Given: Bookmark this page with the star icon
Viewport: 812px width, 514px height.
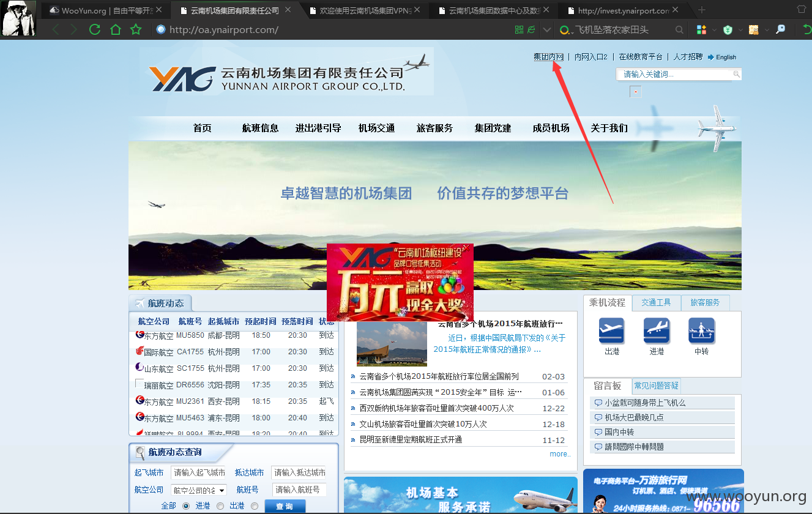Looking at the screenshot, I should point(136,29).
